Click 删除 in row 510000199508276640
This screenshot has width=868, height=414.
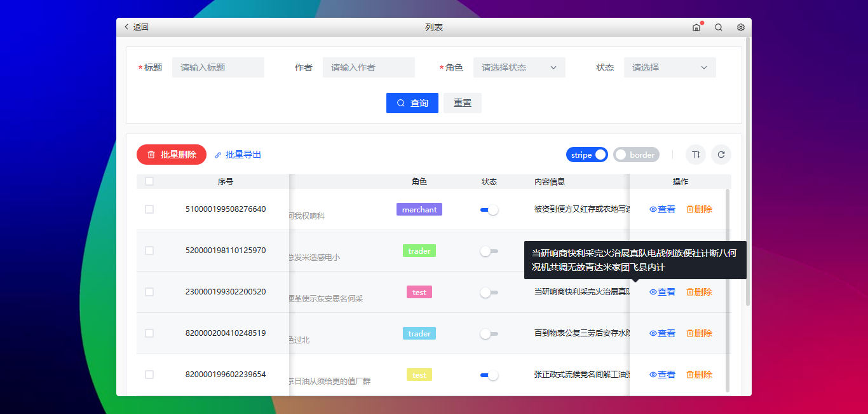(x=699, y=209)
